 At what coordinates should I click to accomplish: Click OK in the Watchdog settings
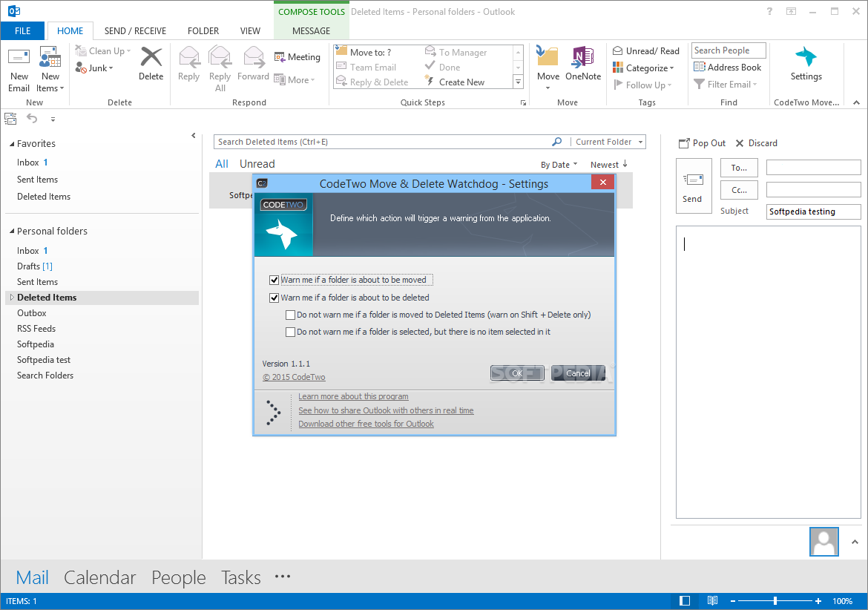coord(517,373)
